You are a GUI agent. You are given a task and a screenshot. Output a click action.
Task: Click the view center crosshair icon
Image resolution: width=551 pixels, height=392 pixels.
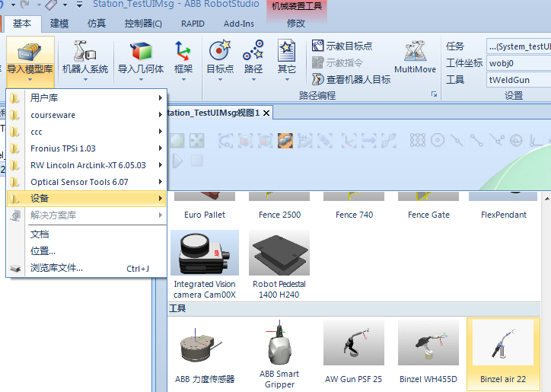pyautogui.click(x=197, y=141)
